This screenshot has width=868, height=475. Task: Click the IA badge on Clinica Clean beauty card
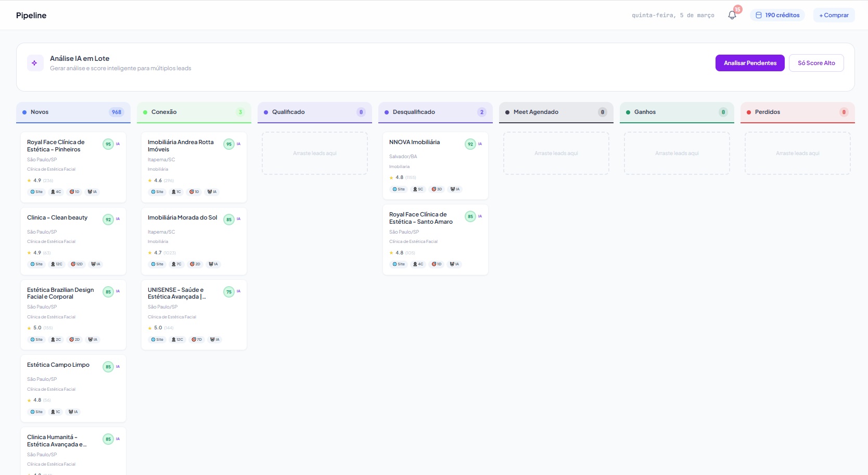click(x=95, y=264)
